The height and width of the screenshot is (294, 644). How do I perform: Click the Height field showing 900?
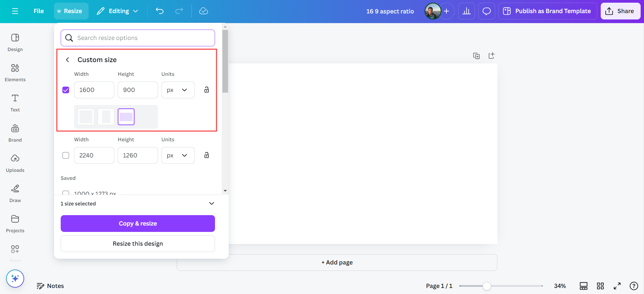138,90
